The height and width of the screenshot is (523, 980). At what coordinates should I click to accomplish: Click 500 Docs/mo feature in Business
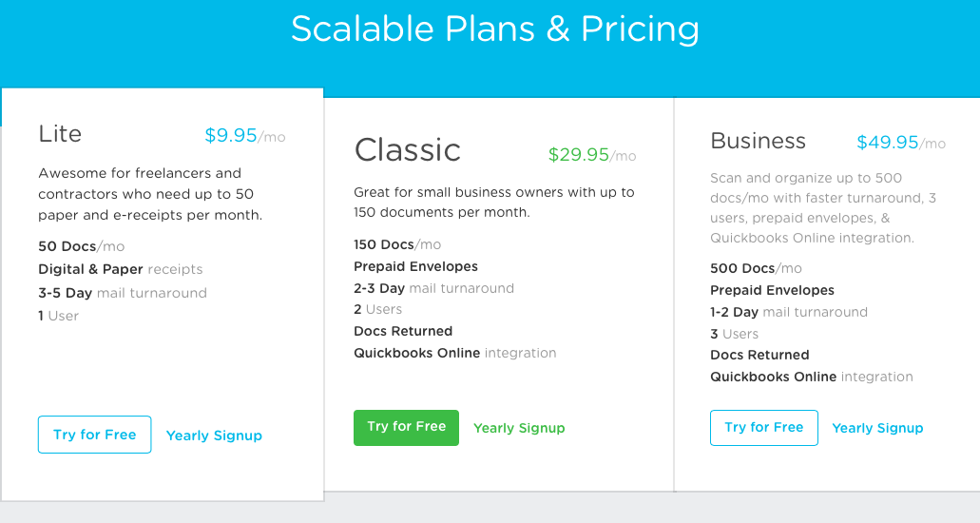tap(756, 268)
